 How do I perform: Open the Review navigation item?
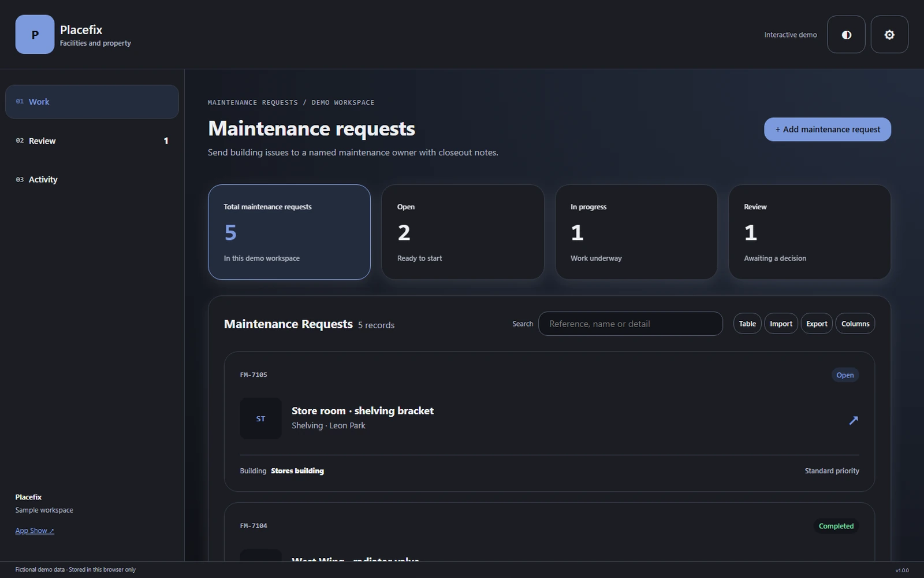pyautogui.click(x=92, y=141)
